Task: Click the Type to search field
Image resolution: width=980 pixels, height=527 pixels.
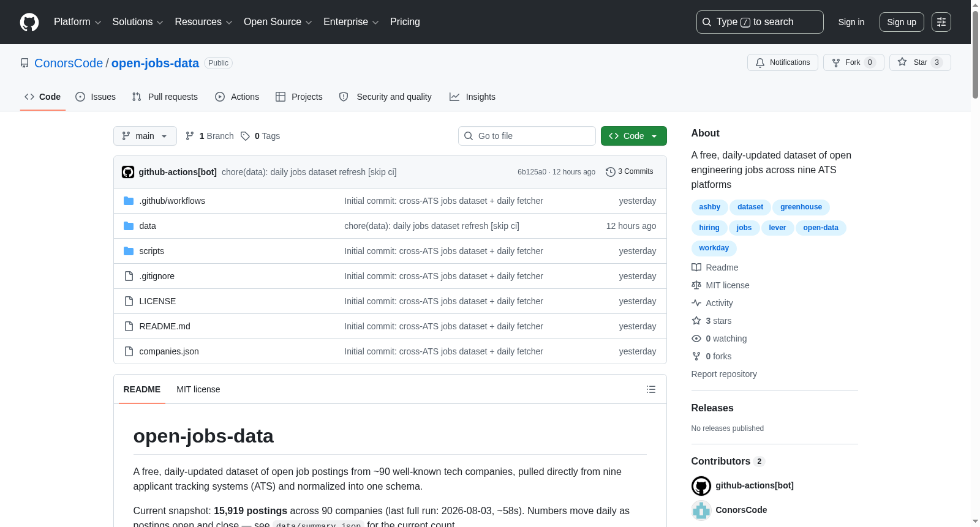Action: [760, 22]
